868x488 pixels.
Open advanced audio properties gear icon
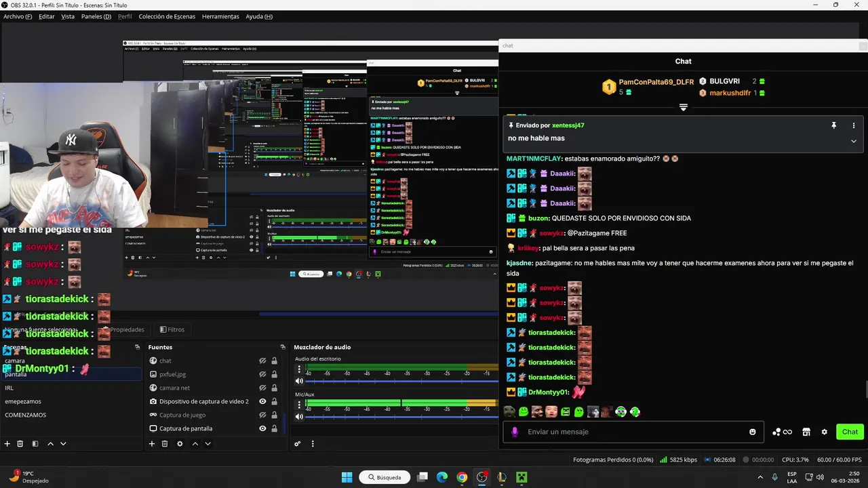pyautogui.click(x=297, y=444)
